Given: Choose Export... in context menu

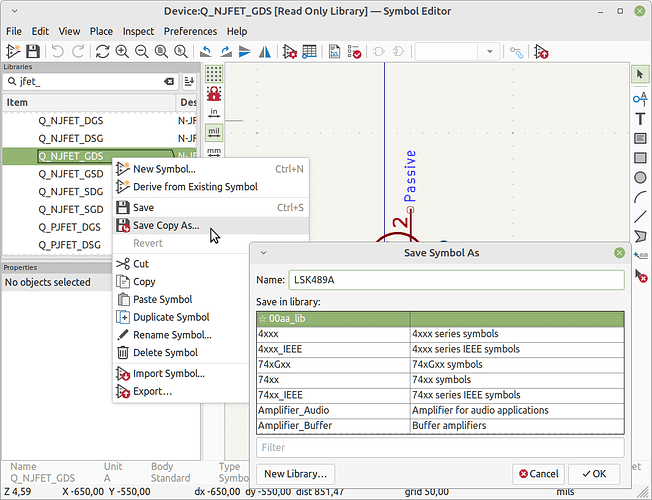Looking at the screenshot, I should [181, 391].
